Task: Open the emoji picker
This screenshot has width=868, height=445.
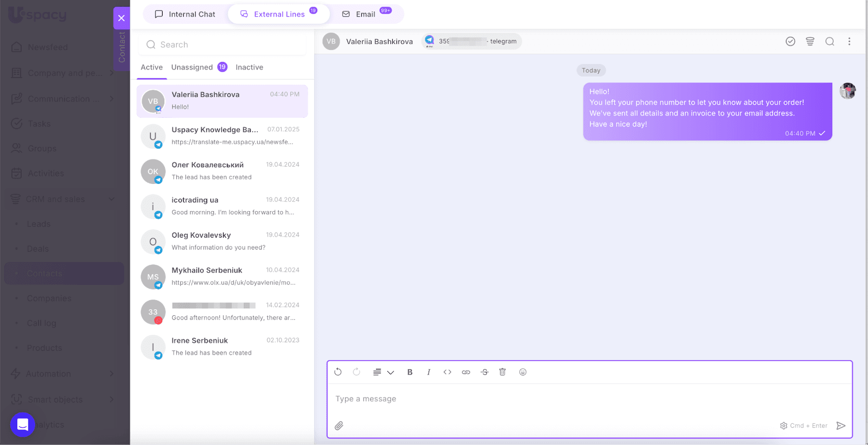Action: coord(523,372)
